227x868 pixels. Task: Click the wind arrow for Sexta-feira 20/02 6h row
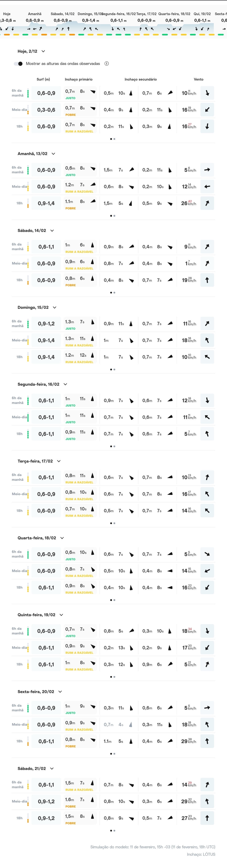pyautogui.click(x=207, y=708)
